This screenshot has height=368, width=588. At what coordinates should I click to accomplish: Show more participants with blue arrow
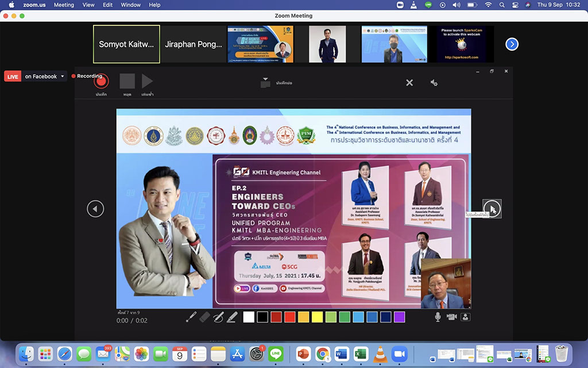[x=512, y=44]
